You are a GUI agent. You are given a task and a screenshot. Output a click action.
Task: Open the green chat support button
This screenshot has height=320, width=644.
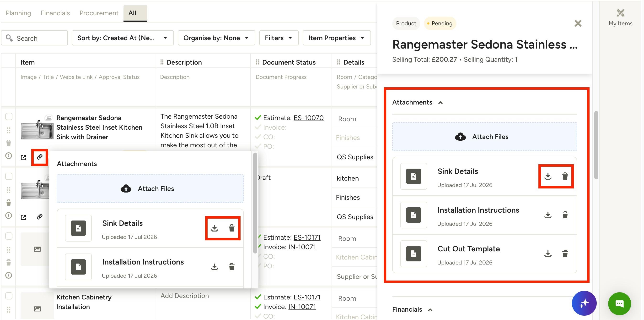point(619,304)
